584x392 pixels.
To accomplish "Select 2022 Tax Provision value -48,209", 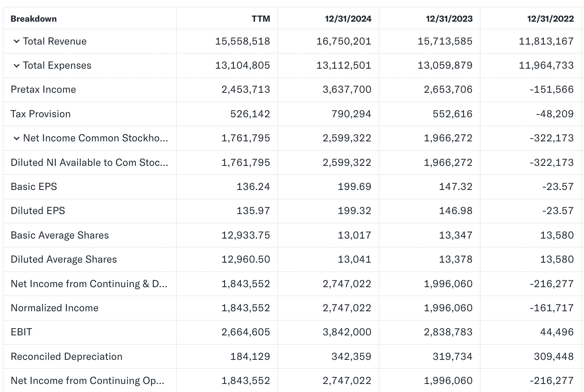I will pos(555,114).
